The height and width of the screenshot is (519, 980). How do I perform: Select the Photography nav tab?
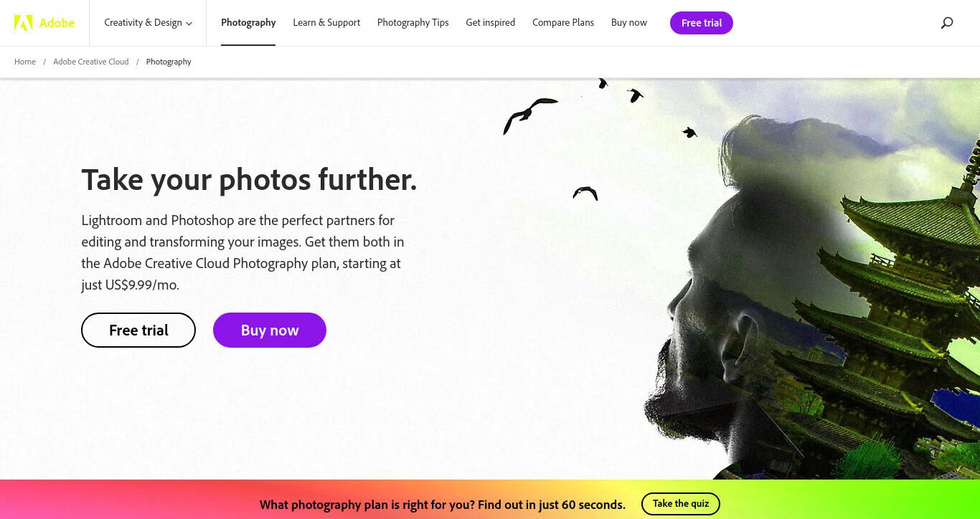[x=248, y=23]
